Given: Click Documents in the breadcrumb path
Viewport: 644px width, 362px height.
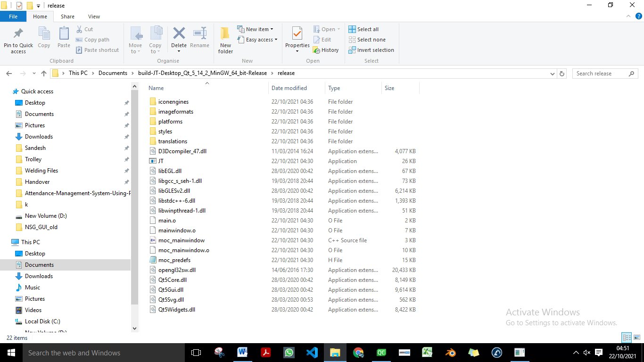Looking at the screenshot, I should pyautogui.click(x=113, y=73).
